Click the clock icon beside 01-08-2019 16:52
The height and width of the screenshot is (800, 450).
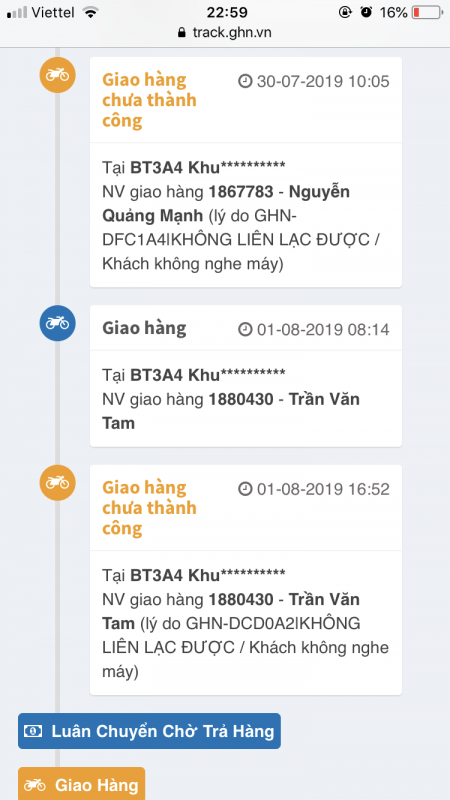pos(245,489)
